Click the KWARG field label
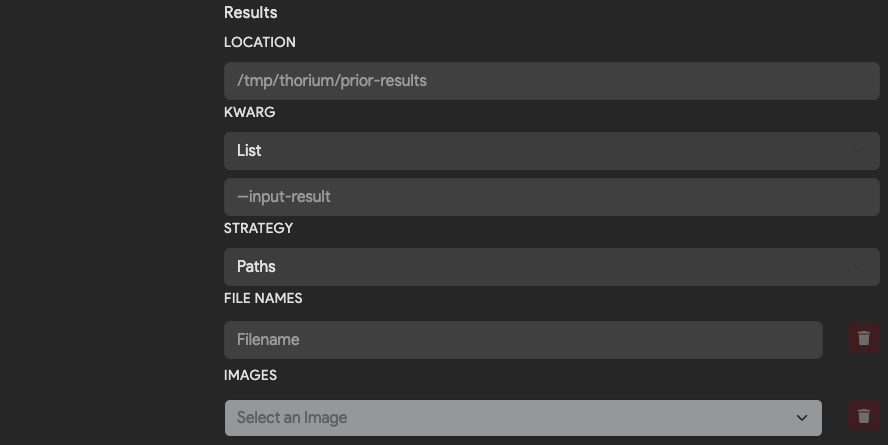The image size is (888, 445). click(249, 112)
